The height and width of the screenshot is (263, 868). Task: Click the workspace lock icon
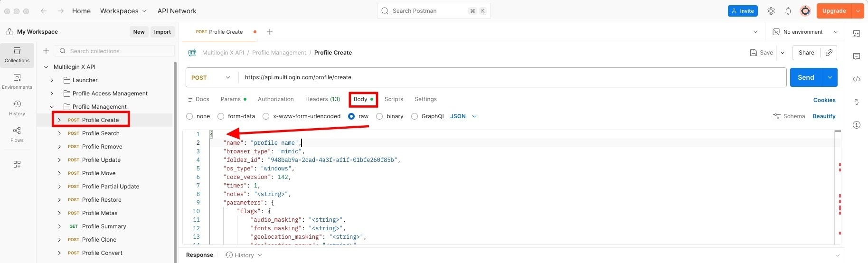(9, 32)
